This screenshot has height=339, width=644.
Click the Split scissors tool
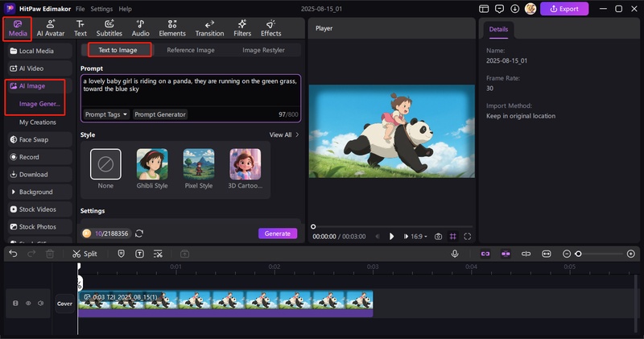tap(85, 254)
